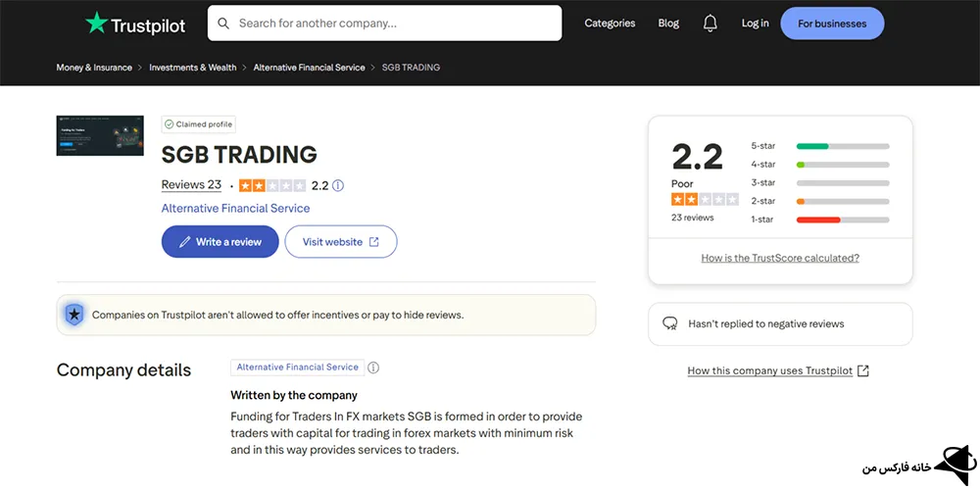Viewport: 980px width, 490px height.
Task: Click the search magnifier icon
Action: (223, 24)
